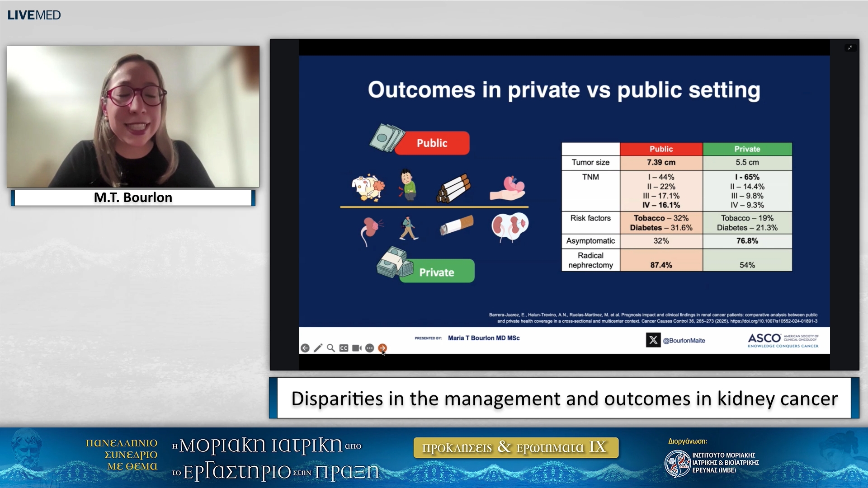The image size is (868, 488).
Task: Click the 'Risk factors' row label
Action: (590, 218)
